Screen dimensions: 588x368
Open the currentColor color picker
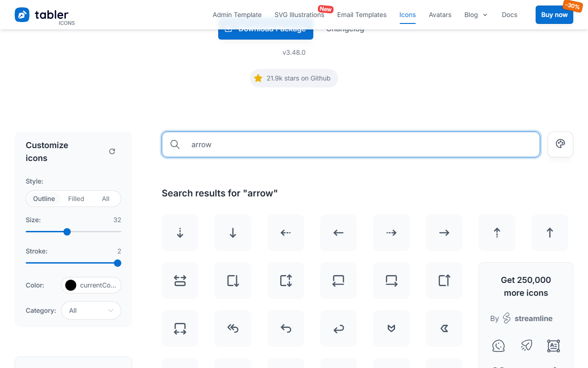click(91, 285)
